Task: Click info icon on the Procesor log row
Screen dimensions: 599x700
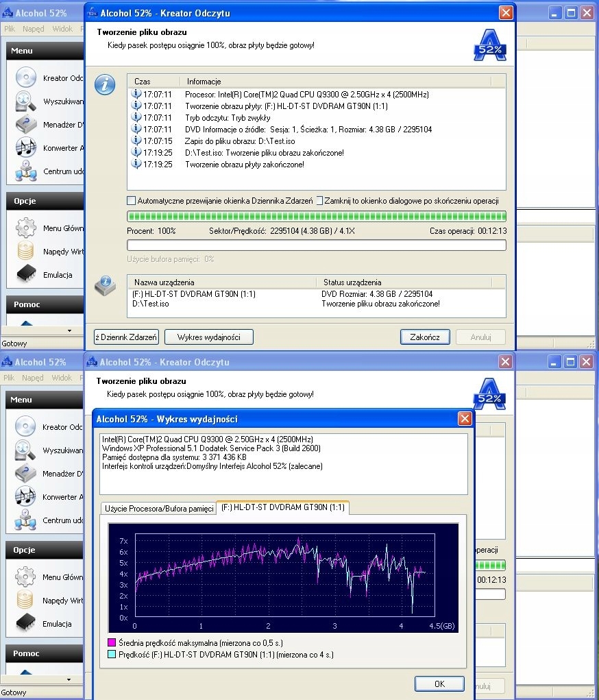Action: [136, 94]
